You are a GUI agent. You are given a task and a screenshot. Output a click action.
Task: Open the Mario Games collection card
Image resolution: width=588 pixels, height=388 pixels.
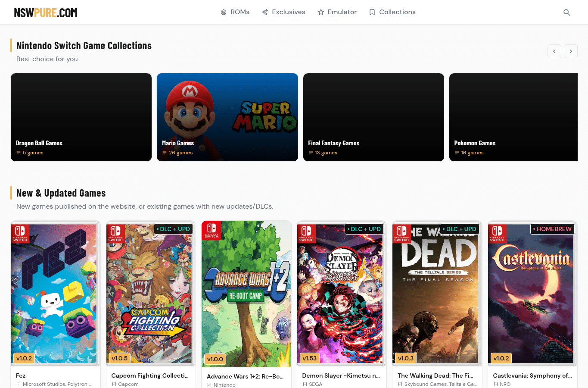click(x=227, y=117)
